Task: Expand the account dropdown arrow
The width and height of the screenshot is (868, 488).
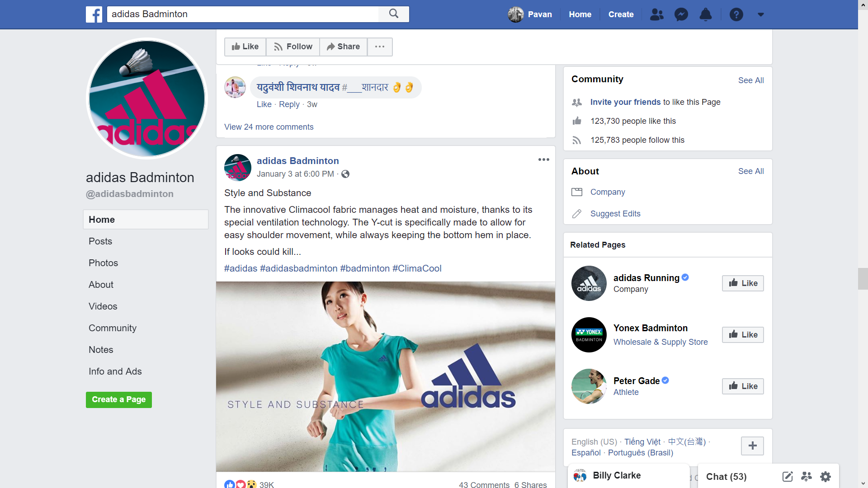Action: point(761,14)
